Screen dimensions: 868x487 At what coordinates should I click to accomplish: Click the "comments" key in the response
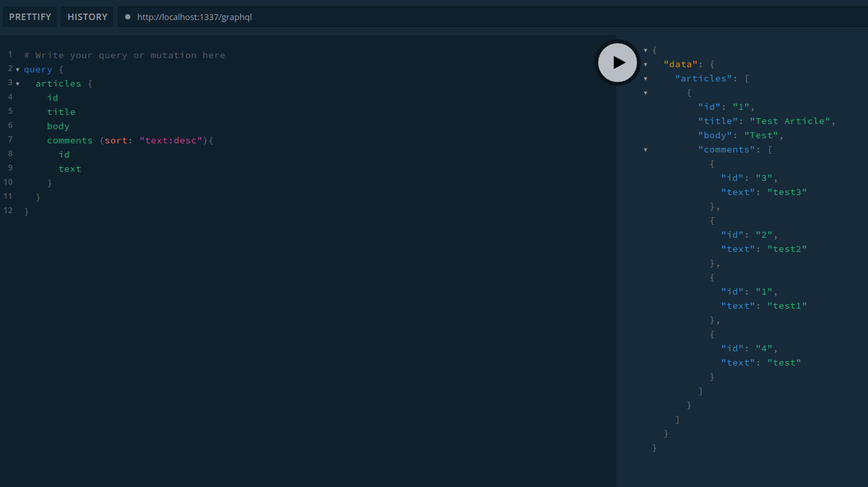[x=727, y=149]
